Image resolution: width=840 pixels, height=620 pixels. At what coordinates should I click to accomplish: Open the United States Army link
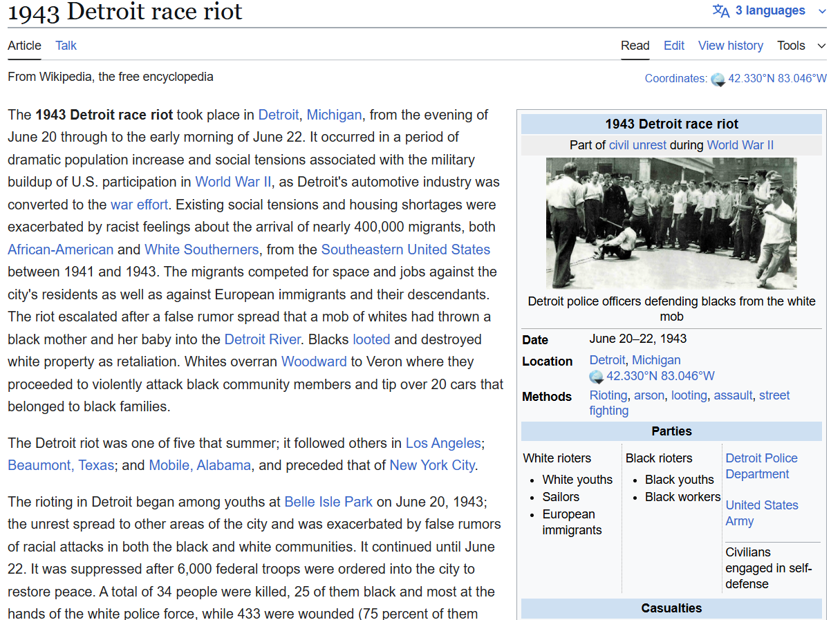click(761, 513)
